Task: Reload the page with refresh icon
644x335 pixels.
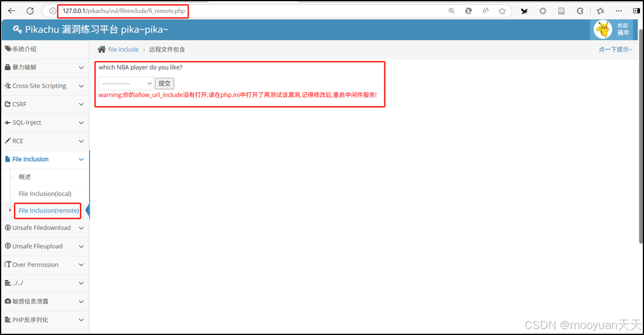Action: click(x=30, y=11)
